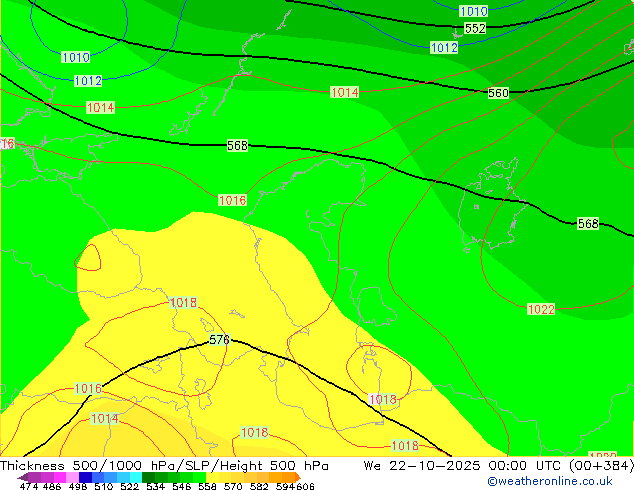Click legend value 606
The width and height of the screenshot is (634, 490).
(x=305, y=486)
